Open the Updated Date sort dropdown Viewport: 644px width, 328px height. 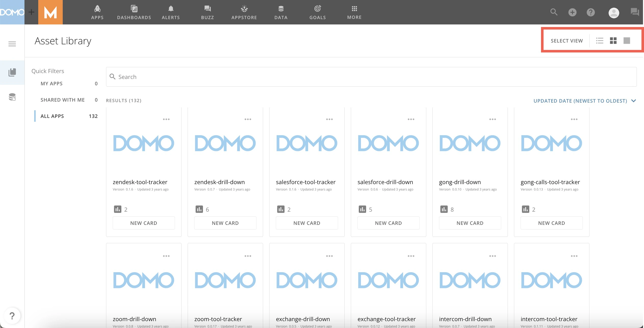tap(585, 101)
